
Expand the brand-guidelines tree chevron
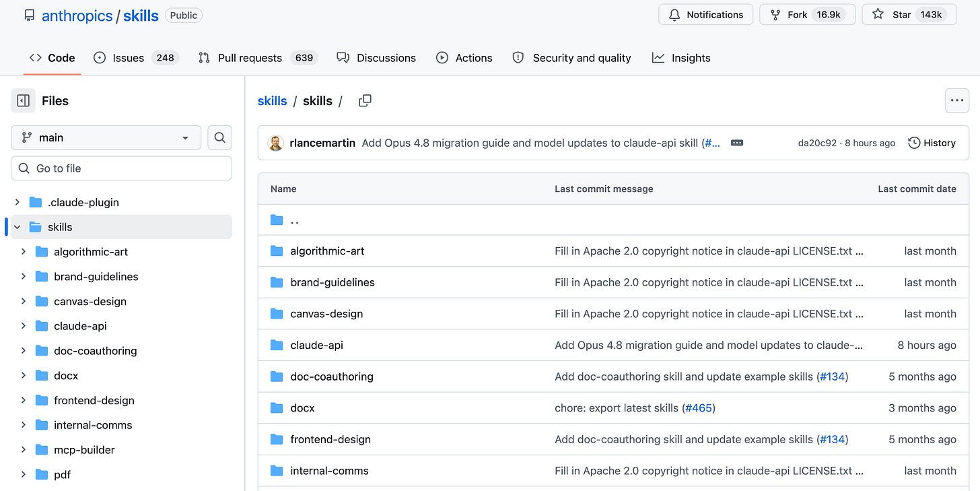click(24, 276)
